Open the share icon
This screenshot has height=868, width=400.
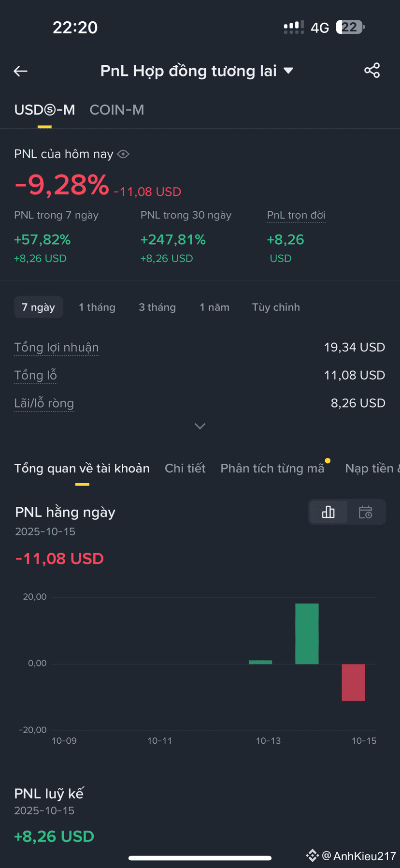(372, 71)
